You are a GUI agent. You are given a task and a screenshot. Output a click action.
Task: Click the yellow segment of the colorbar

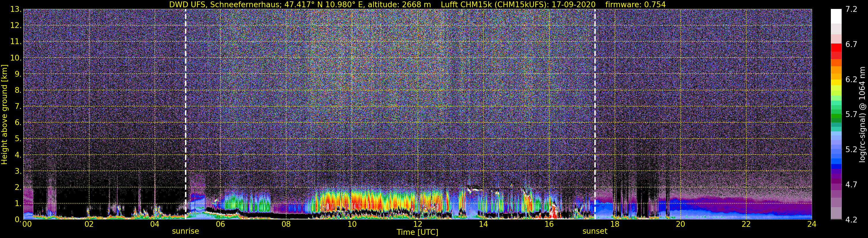[836, 82]
